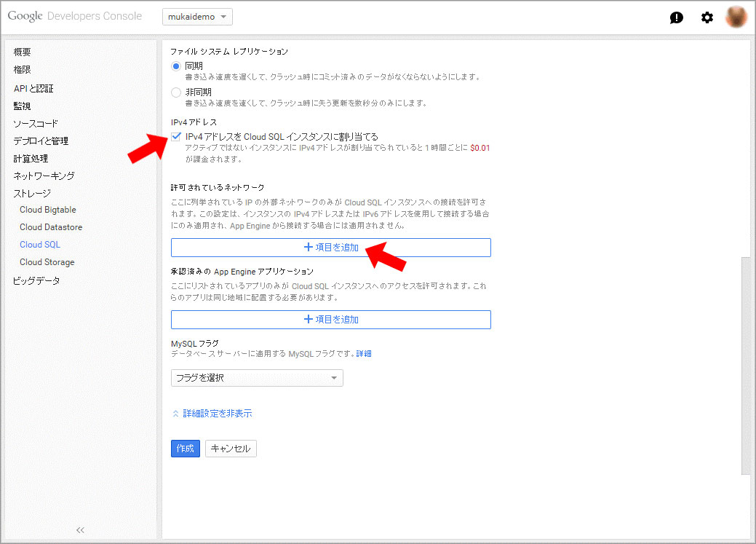Click the キャンセル button
The width and height of the screenshot is (756, 544).
231,449
